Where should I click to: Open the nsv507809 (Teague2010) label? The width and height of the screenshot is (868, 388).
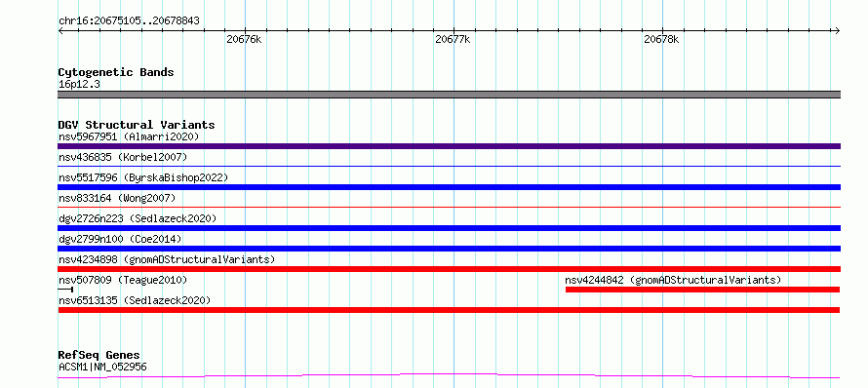pyautogui.click(x=123, y=280)
